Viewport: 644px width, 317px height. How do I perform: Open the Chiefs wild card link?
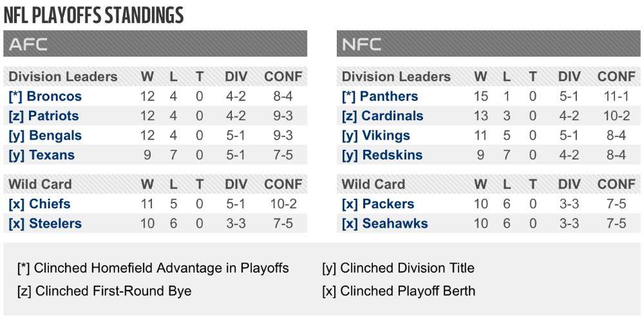[x=39, y=204]
